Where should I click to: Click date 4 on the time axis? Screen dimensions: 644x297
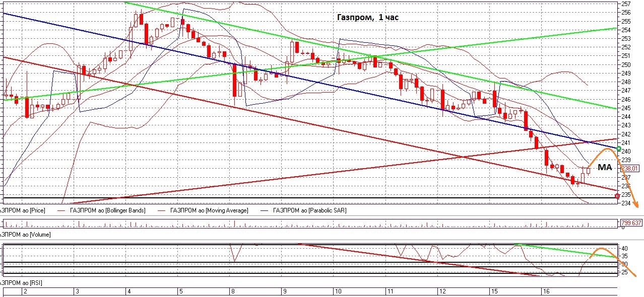[129, 291]
